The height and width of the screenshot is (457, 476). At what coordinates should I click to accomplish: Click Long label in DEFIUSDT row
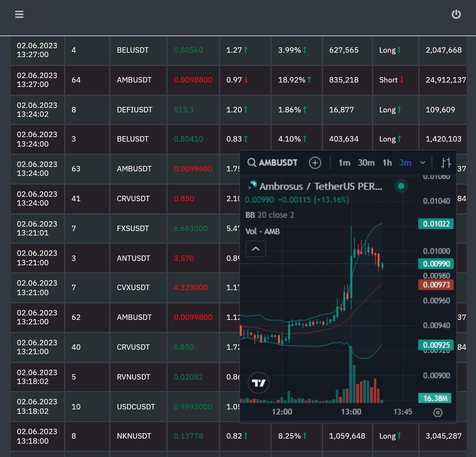click(x=387, y=110)
